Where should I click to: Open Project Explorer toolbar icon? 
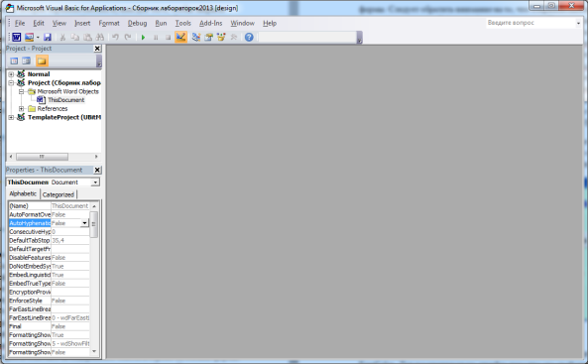pyautogui.click(x=196, y=37)
